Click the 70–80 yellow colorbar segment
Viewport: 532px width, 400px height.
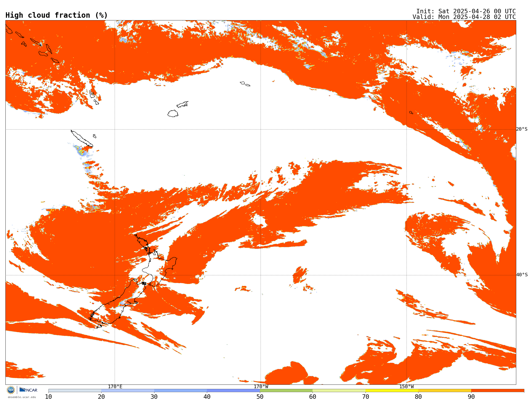[x=392, y=391]
